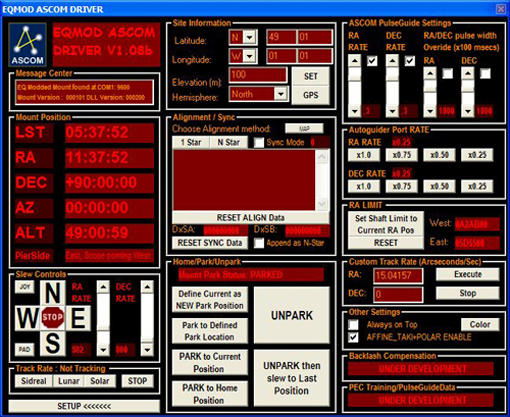Click the ASCOM logo icon

(27, 45)
